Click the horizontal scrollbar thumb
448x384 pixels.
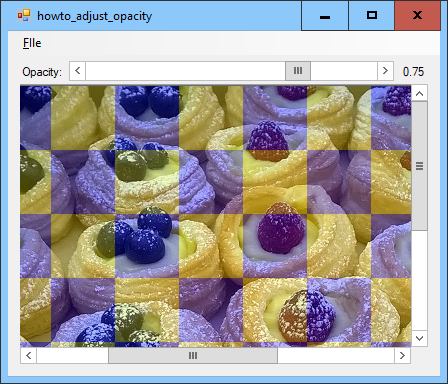coord(193,355)
